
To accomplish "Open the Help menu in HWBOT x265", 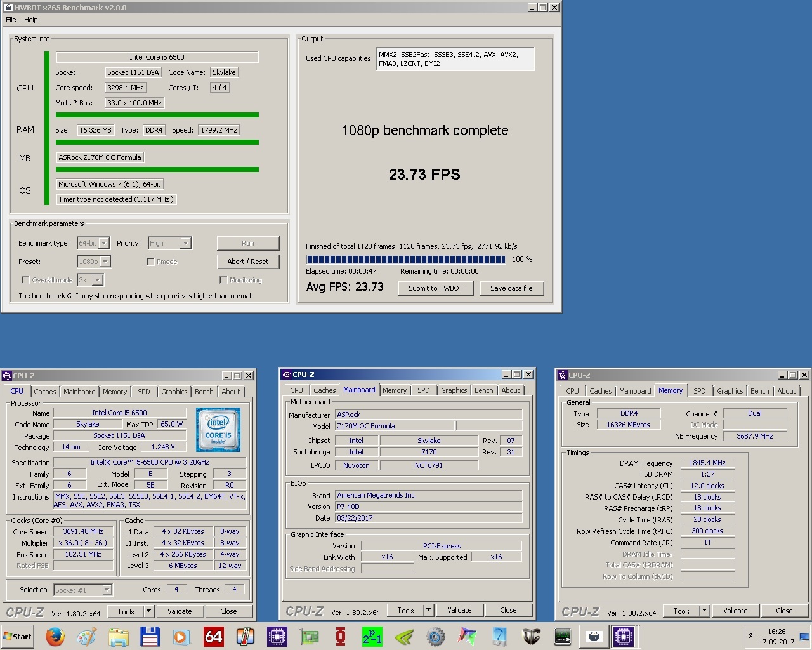I will coord(31,20).
